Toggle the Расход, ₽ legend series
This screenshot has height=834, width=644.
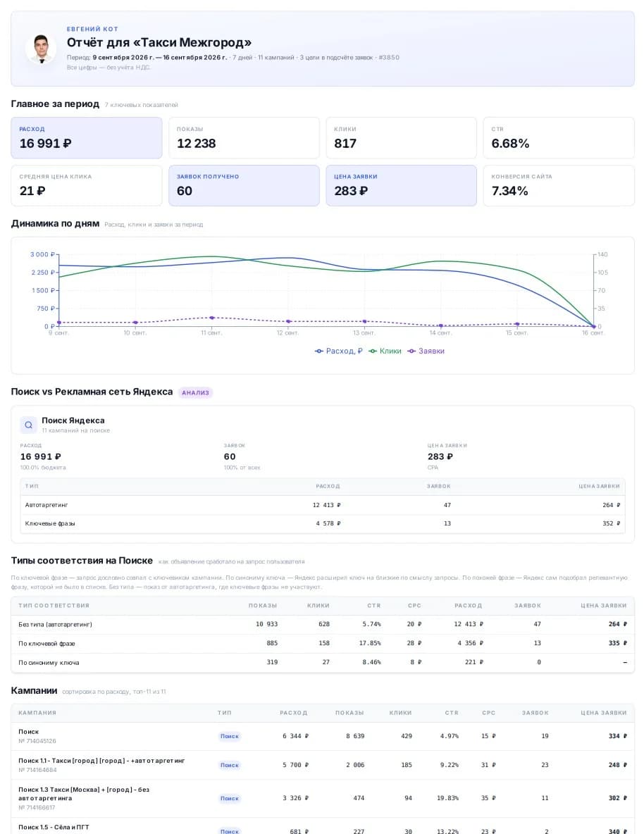click(338, 351)
